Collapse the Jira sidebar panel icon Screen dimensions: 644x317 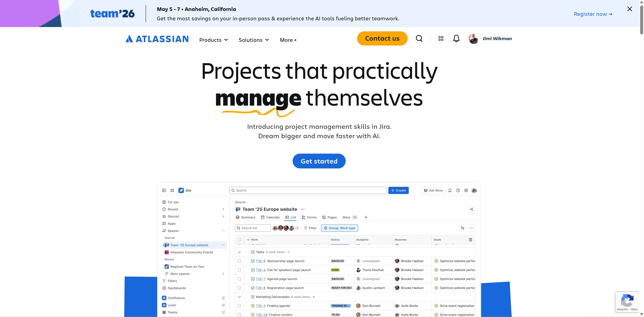click(x=164, y=190)
